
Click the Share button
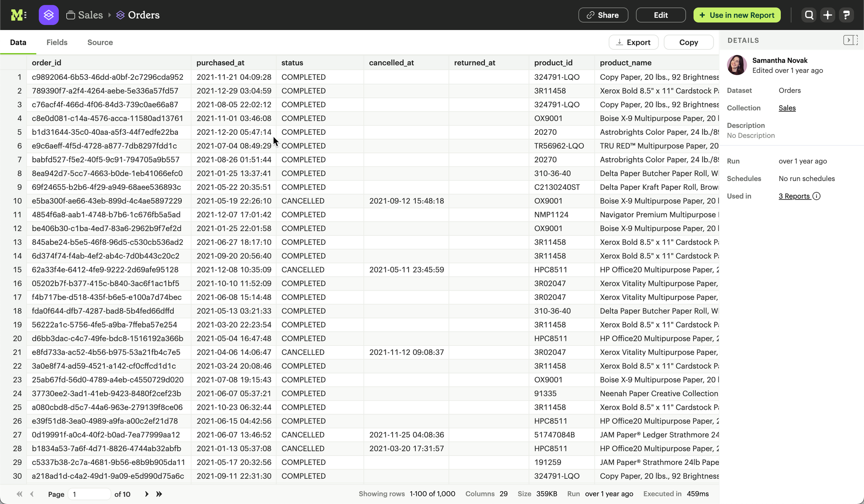click(x=603, y=15)
